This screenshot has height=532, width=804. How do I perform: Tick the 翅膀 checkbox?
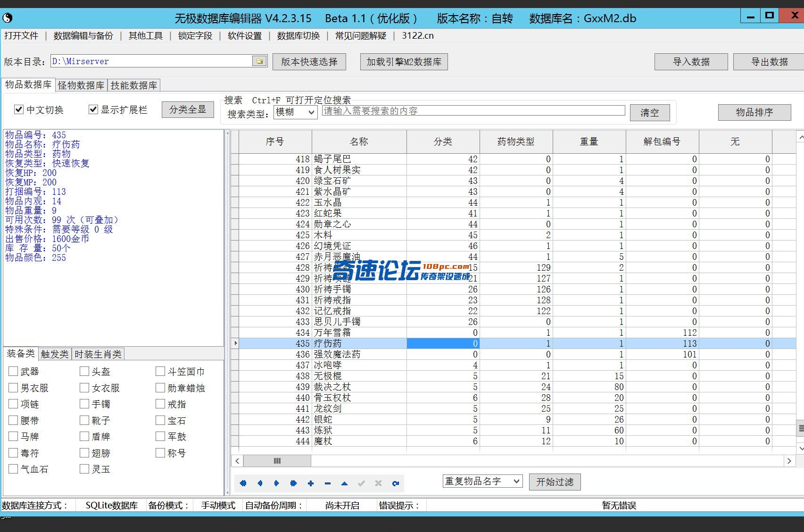click(84, 453)
